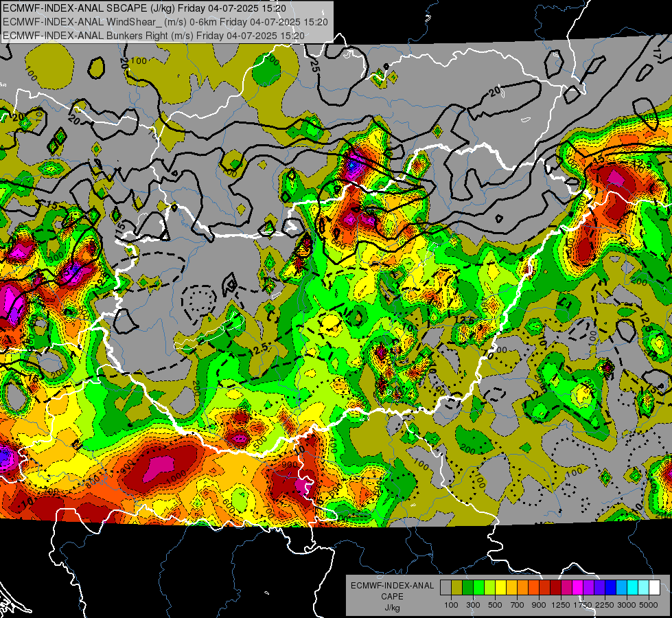672x618 pixels.
Task: Click the yellow swatch right of the 500 tick
Action: pyautogui.click(x=500, y=587)
